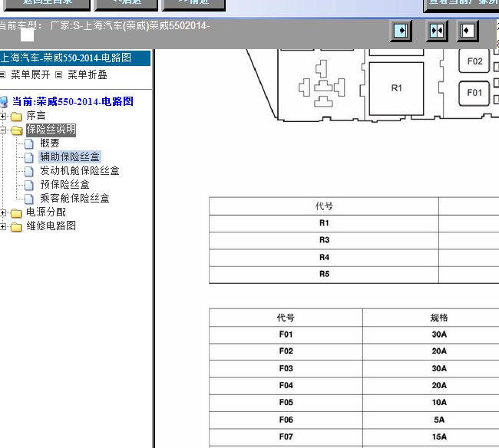Open the 概要 page

[50, 143]
